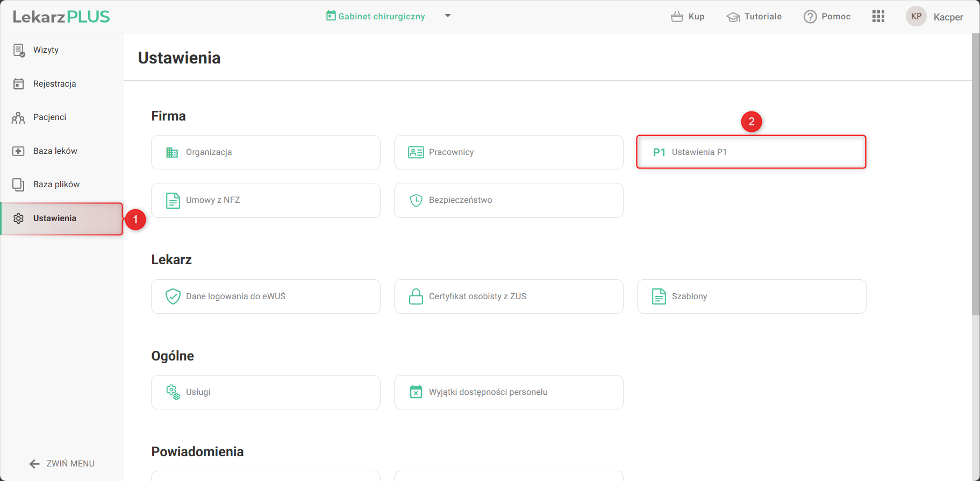Select Baza leków in the sidebar
This screenshot has width=980, height=481.
click(x=55, y=151)
